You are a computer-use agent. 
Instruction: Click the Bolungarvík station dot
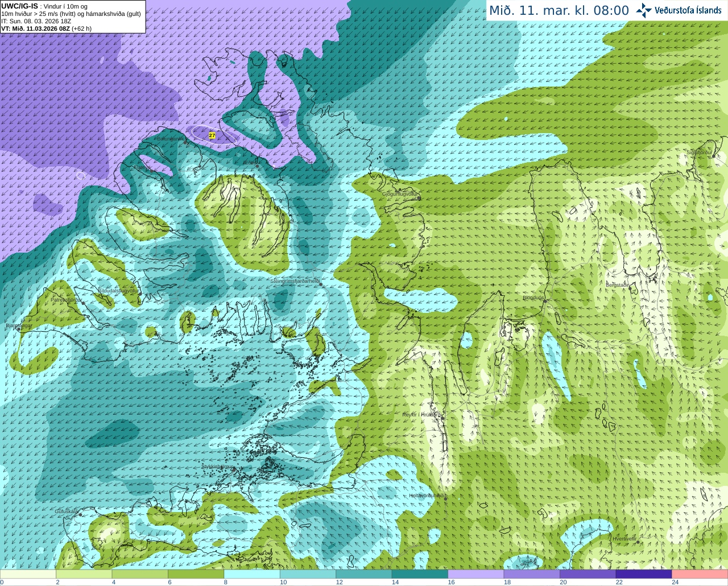[185, 142]
